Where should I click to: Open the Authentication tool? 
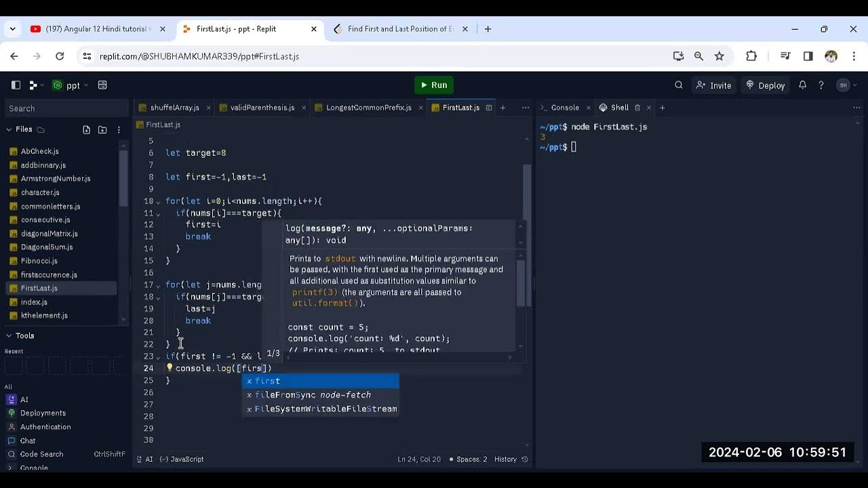(x=45, y=427)
